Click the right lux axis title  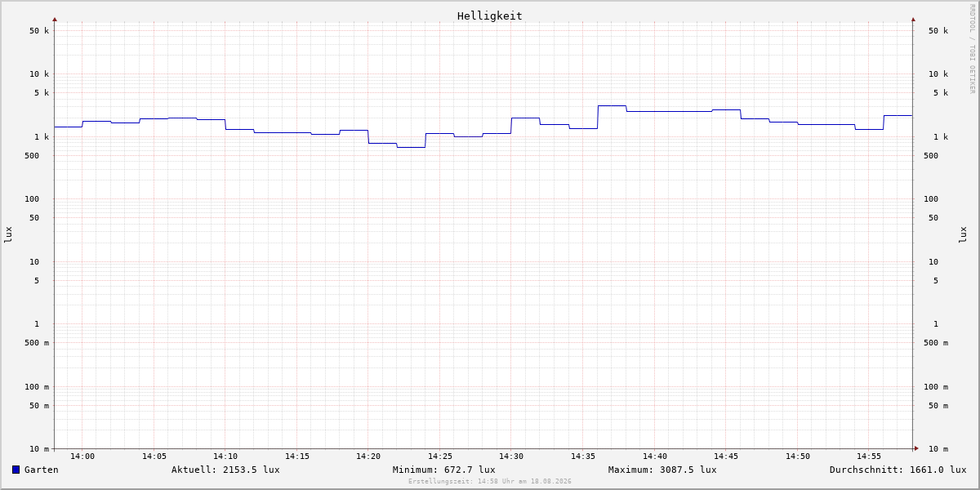pos(963,234)
